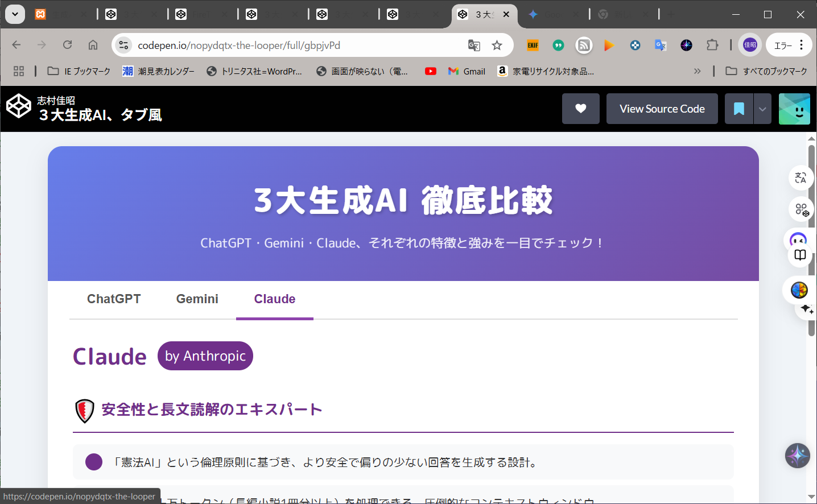817x504 pixels.
Task: Open the extensions puzzle menu
Action: (x=712, y=45)
